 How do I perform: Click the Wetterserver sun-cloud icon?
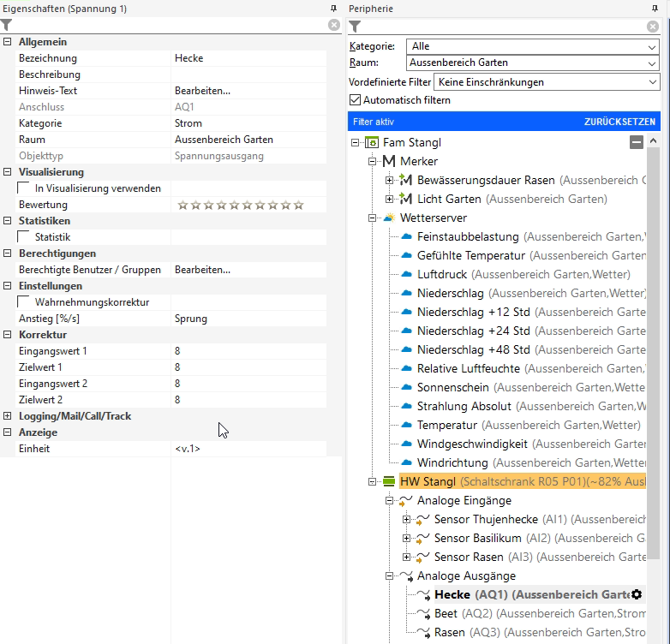coord(389,218)
